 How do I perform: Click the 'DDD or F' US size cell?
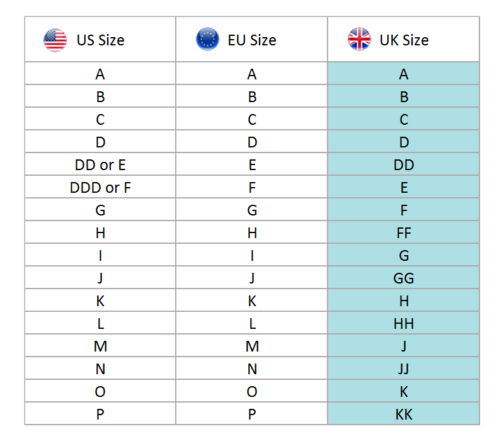100,188
